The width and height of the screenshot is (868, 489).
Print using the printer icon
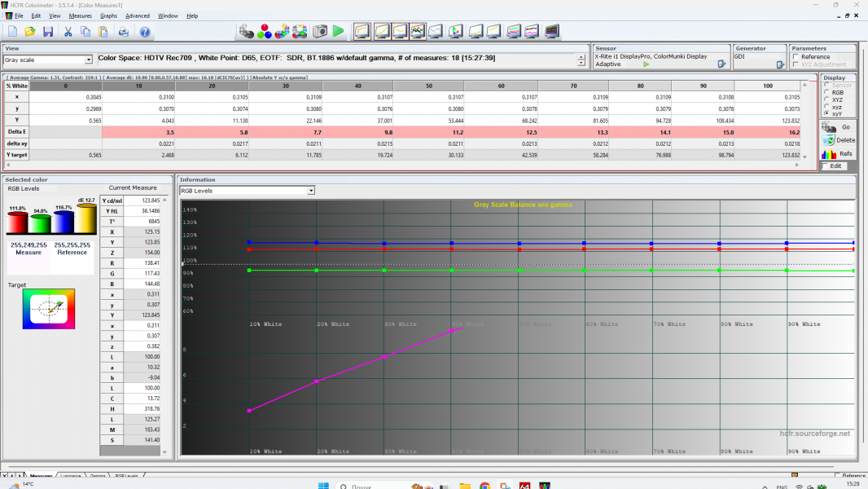point(124,32)
